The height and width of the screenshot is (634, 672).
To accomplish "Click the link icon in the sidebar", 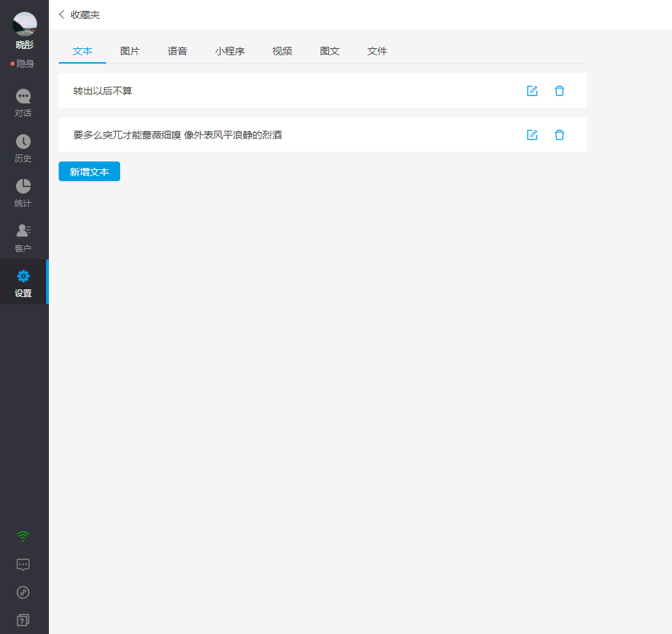I will click(x=23, y=592).
